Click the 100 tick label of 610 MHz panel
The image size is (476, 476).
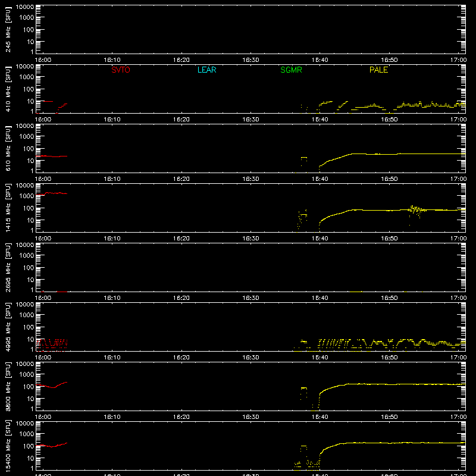(29, 149)
